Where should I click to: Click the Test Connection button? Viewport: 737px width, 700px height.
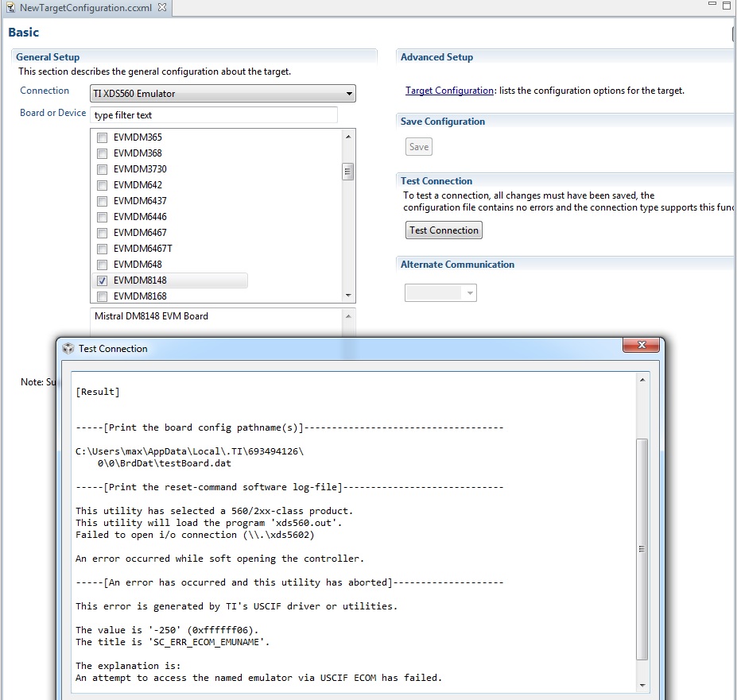443,230
